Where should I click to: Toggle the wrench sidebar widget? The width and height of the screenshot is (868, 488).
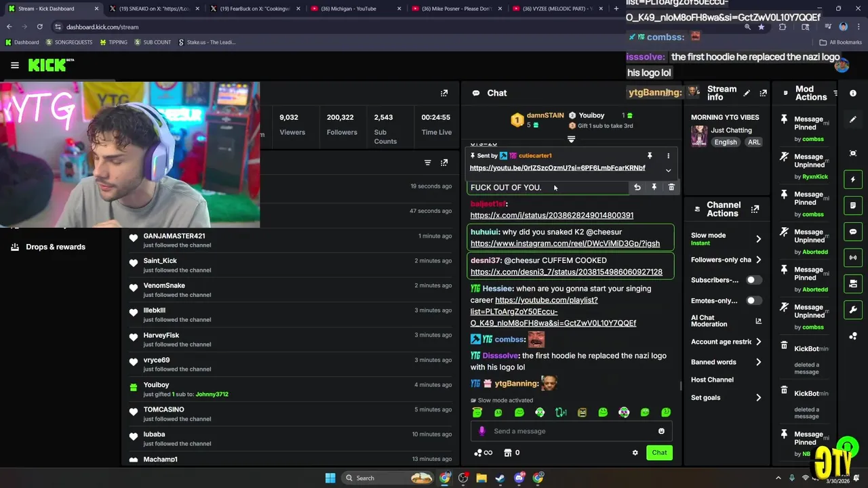click(x=853, y=310)
